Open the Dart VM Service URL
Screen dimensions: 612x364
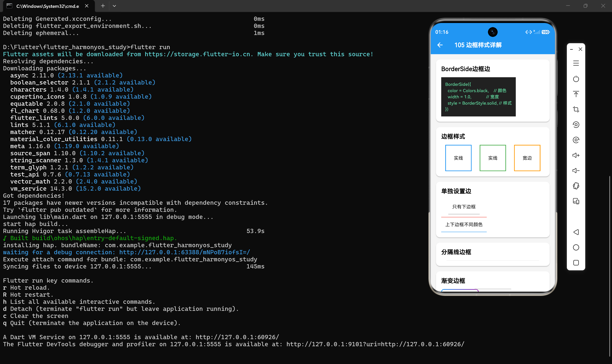[237, 337]
